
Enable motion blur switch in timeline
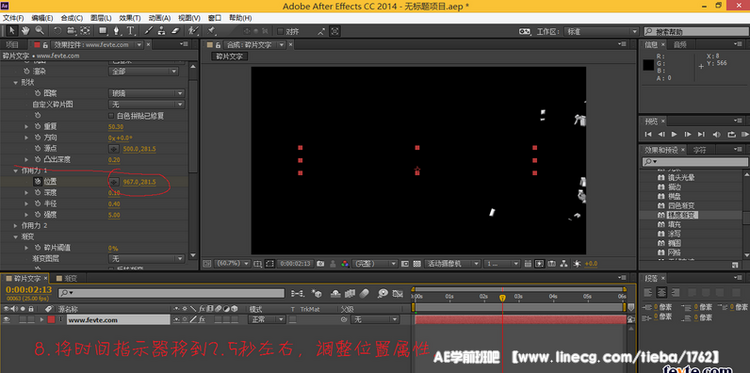[364, 293]
